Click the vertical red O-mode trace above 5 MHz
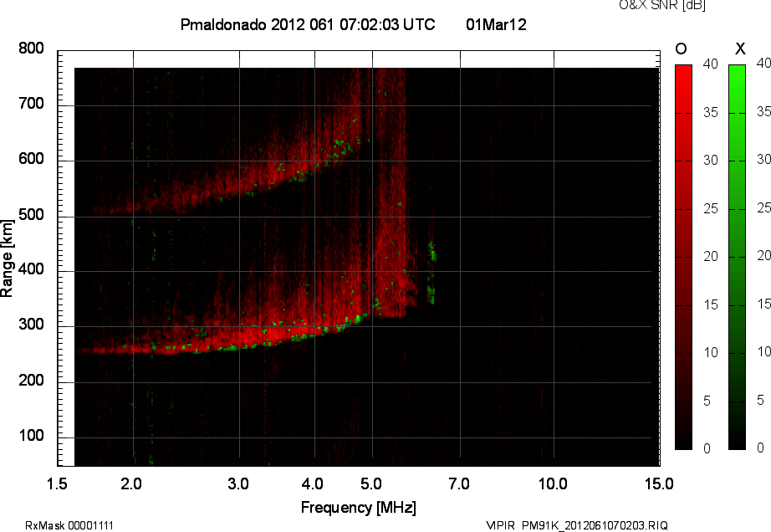This screenshot has height=532, width=771. tap(392, 192)
